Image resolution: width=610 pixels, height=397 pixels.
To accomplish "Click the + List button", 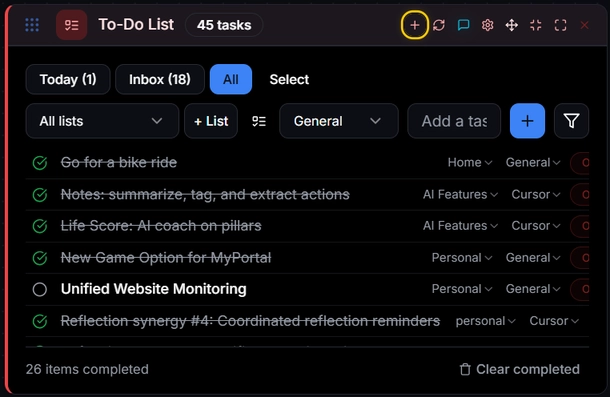I will [x=211, y=121].
